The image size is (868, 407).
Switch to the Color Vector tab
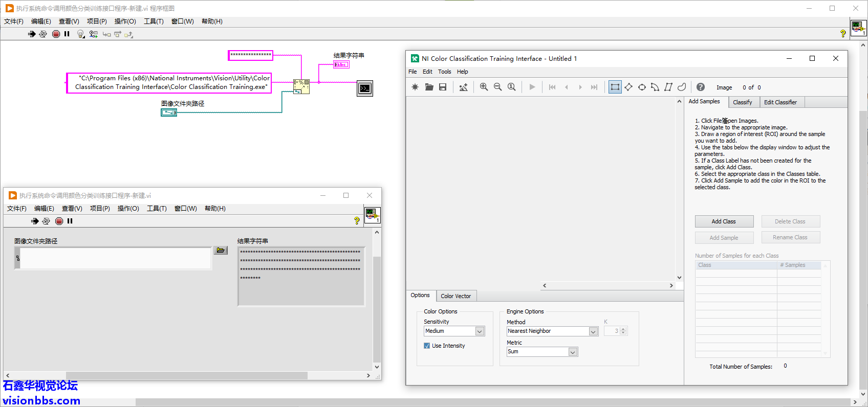point(455,296)
